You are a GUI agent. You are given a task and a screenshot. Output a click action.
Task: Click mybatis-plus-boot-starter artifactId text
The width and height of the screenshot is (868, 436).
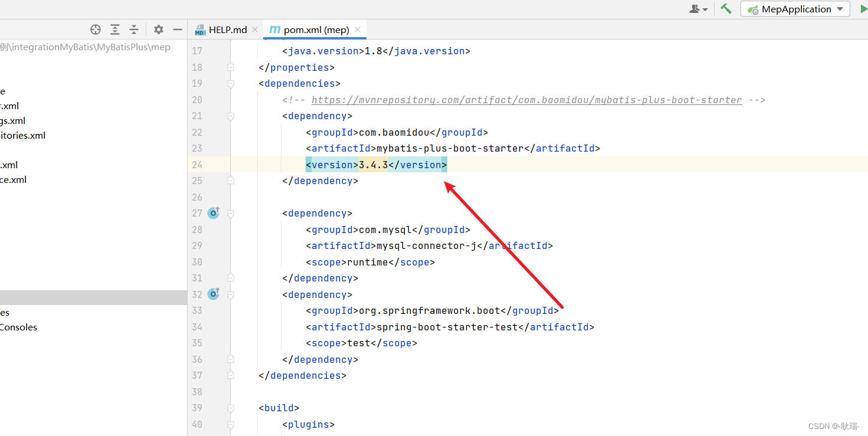point(450,149)
